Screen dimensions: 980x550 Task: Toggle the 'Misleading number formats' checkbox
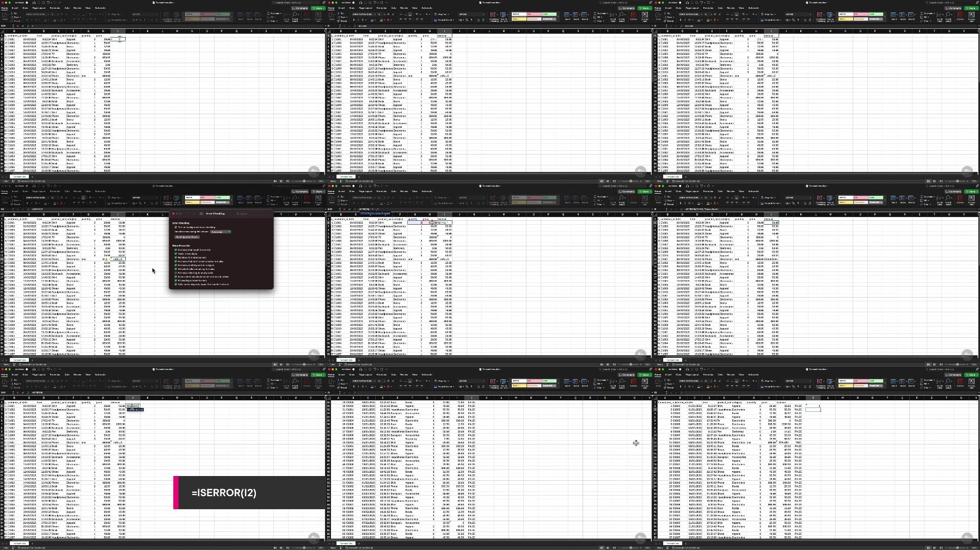[x=176, y=281]
